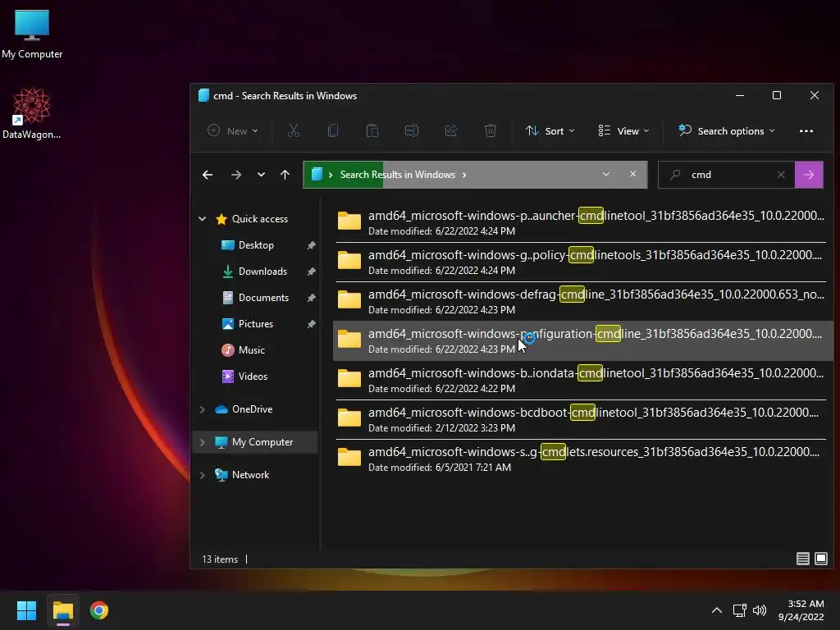Select the b..iondata-cmdlinetool folder
This screenshot has height=630, width=840.
[582, 381]
